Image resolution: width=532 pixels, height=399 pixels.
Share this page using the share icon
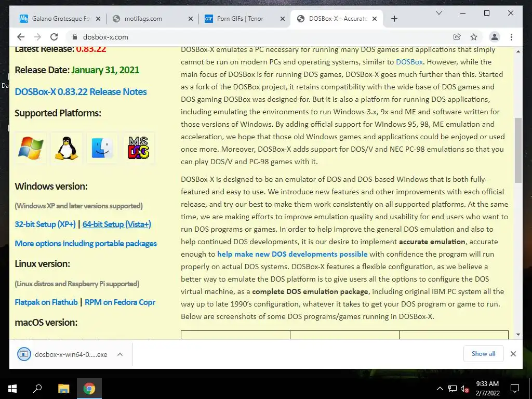457,37
